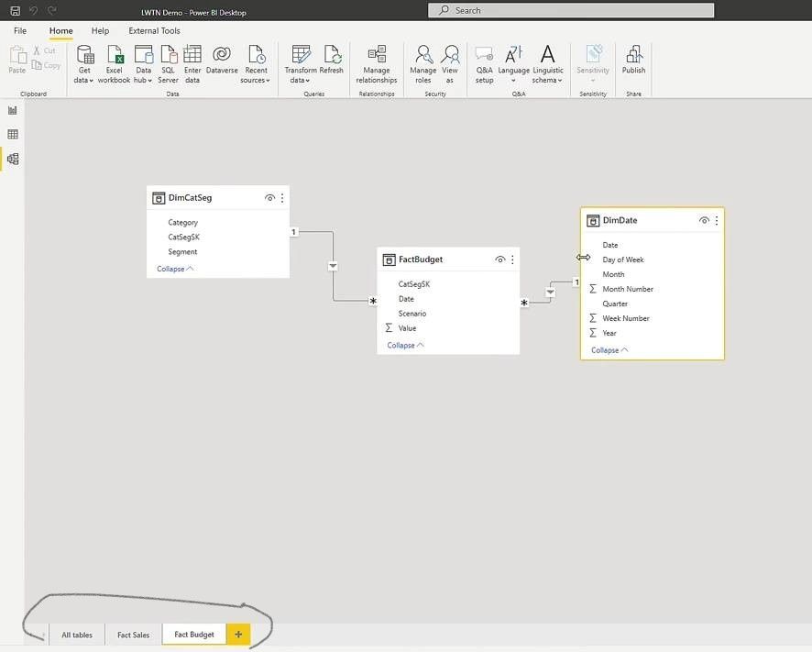Click the Redo arrow icon

(x=52, y=10)
